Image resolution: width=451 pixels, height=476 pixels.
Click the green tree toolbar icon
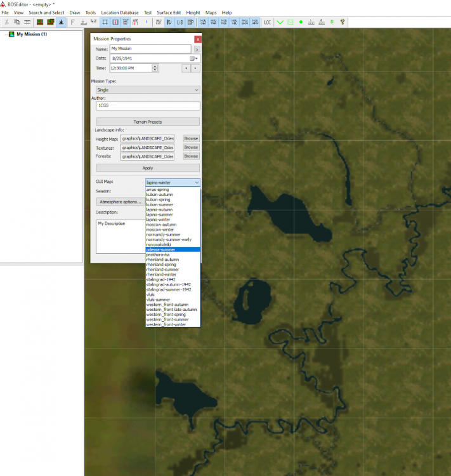point(332,22)
